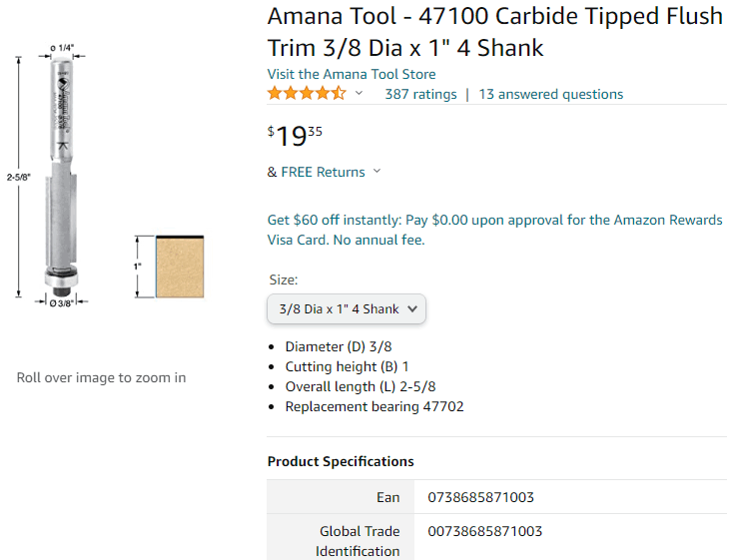Image resolution: width=747 pixels, height=560 pixels.
Task: Click the Product Specifications heading
Action: [341, 461]
